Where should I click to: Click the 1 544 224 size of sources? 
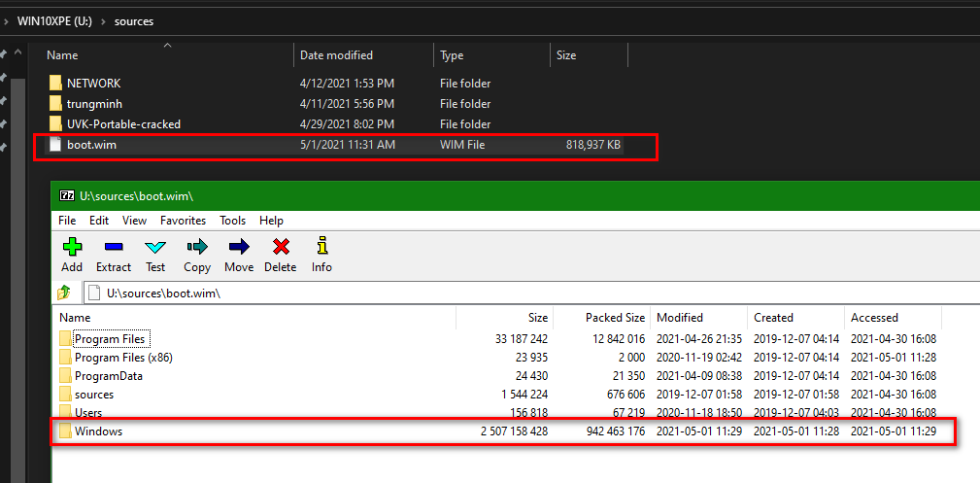pyautogui.click(x=525, y=395)
